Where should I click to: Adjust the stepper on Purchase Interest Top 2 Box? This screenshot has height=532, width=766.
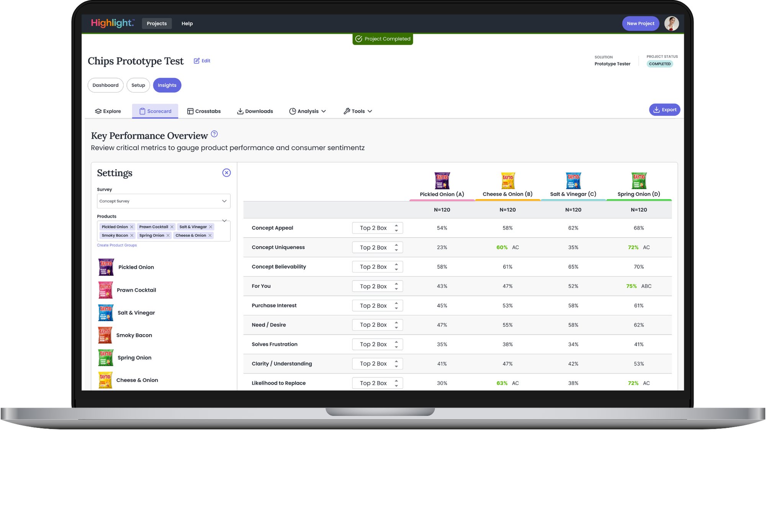tap(397, 305)
